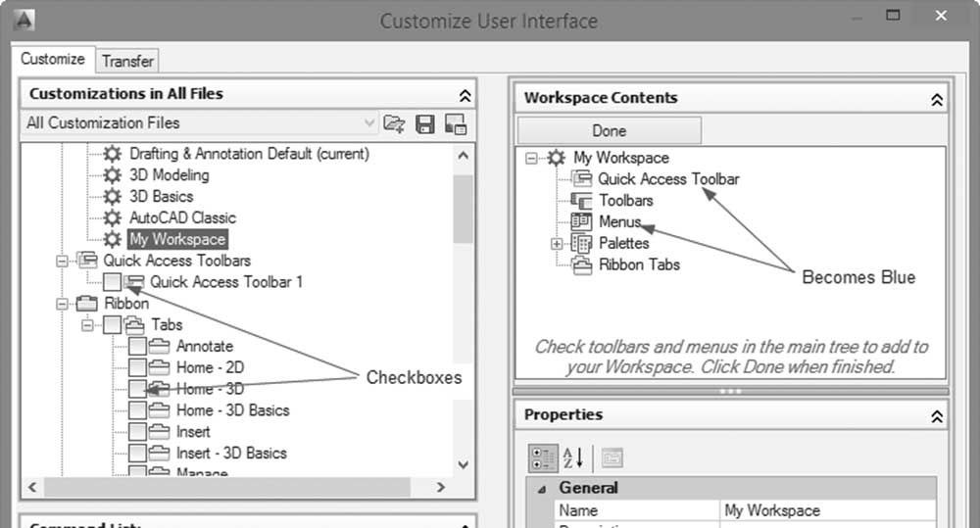This screenshot has width=980, height=528.
Task: Click the Ribbon Tabs icon in Workspace Contents
Action: (x=582, y=265)
